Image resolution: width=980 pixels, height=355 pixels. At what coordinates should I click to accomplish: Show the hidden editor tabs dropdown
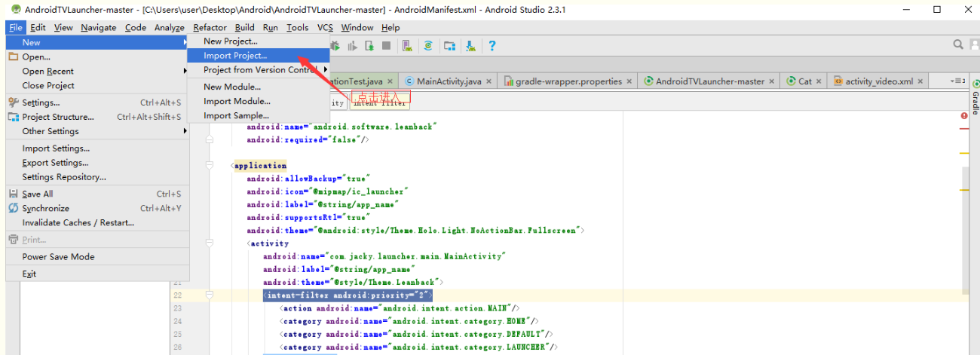(x=957, y=81)
